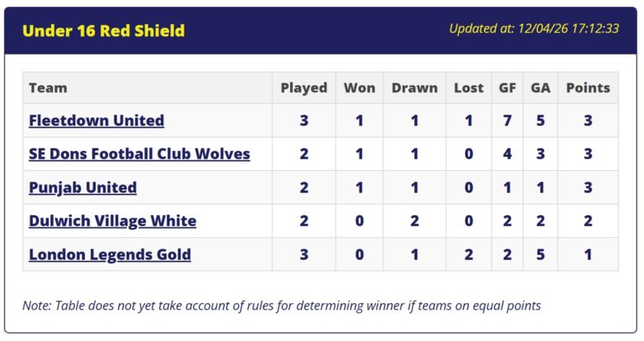Click SE Dons Wolves' GF value of 4

pos(507,154)
